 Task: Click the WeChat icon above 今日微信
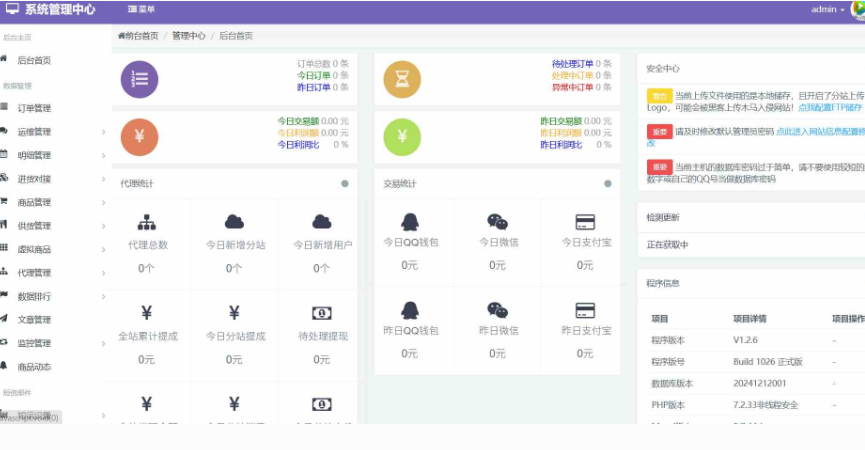[497, 222]
